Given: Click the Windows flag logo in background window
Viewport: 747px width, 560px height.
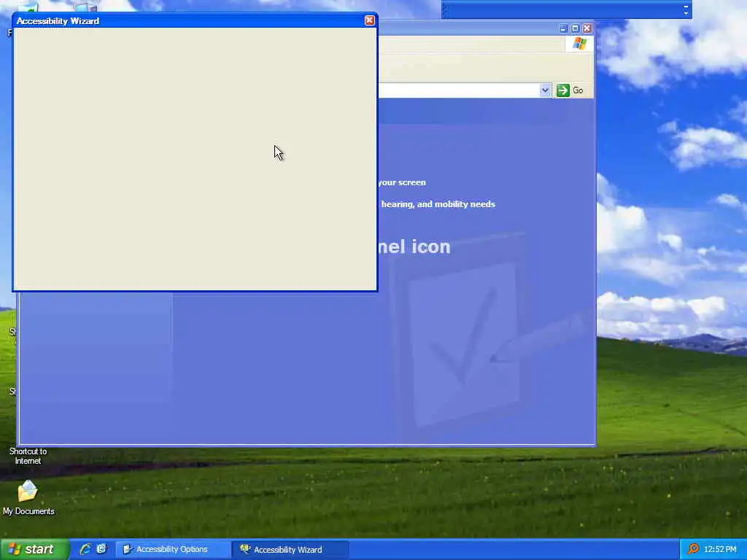Looking at the screenshot, I should [x=580, y=44].
